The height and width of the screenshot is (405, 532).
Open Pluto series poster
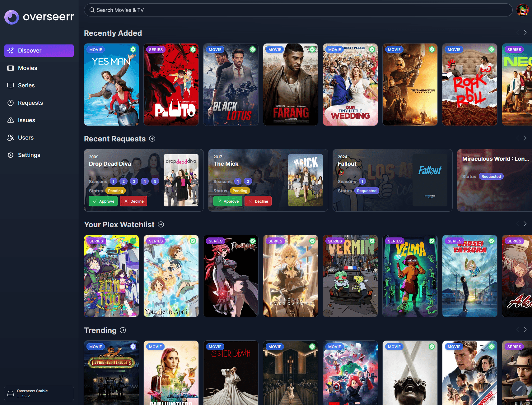tap(171, 85)
